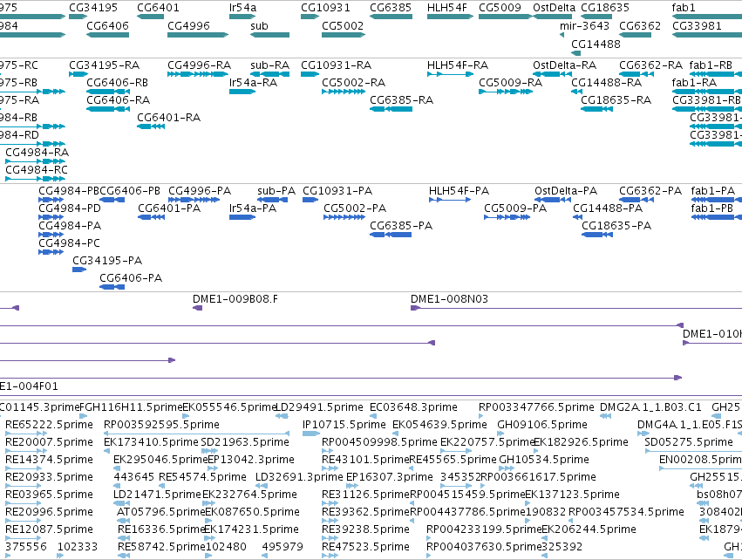Select the sub gene feature
Screen dimensions: 742x560
(x=269, y=35)
